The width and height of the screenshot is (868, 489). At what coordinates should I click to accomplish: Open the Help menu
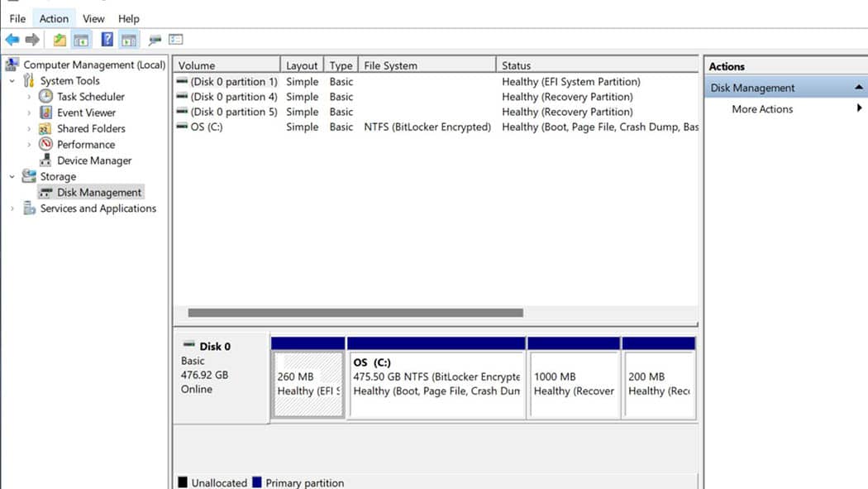point(128,19)
